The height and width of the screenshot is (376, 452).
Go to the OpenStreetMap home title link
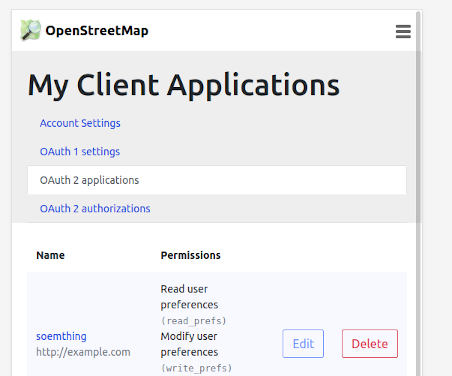coord(97,31)
